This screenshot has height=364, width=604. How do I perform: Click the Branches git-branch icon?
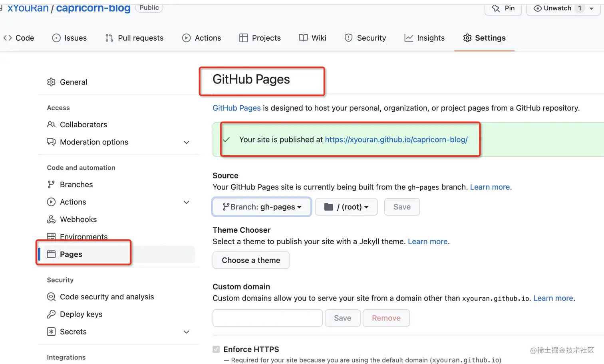(x=51, y=184)
